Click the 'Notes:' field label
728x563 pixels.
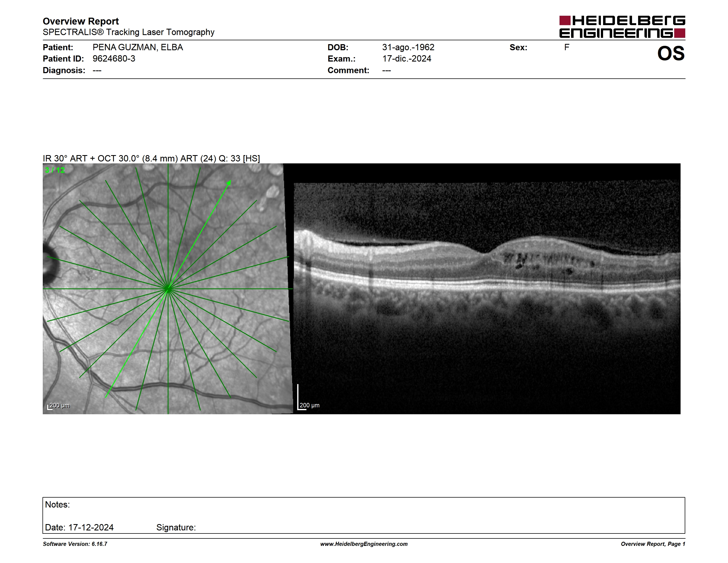click(57, 505)
